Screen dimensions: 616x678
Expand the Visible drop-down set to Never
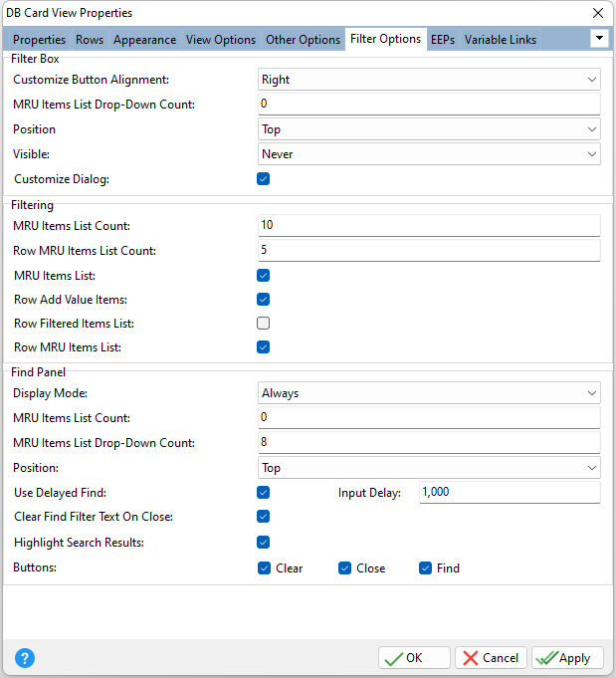tap(429, 154)
